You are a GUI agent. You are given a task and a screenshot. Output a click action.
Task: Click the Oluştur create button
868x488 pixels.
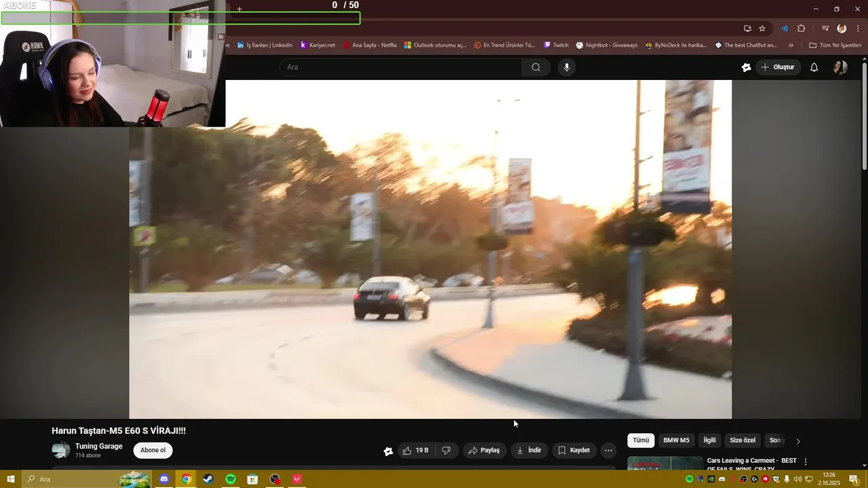(x=778, y=67)
